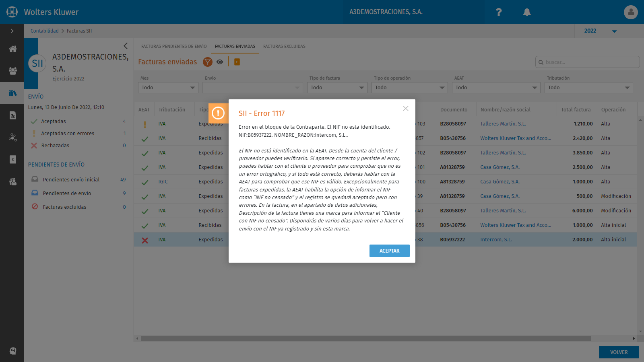Click the orange export icon beside the eye
The width and height of the screenshot is (644, 362).
(237, 62)
